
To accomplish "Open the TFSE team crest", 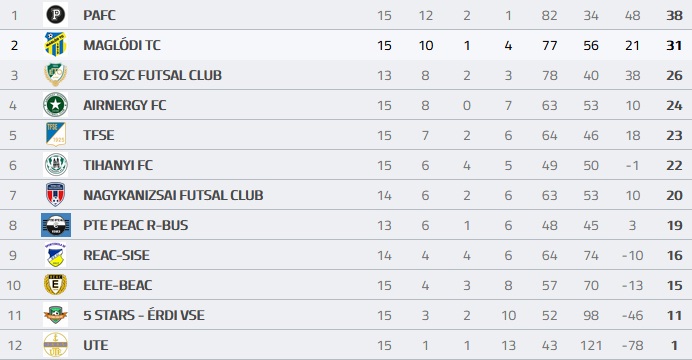I will click(x=56, y=135).
